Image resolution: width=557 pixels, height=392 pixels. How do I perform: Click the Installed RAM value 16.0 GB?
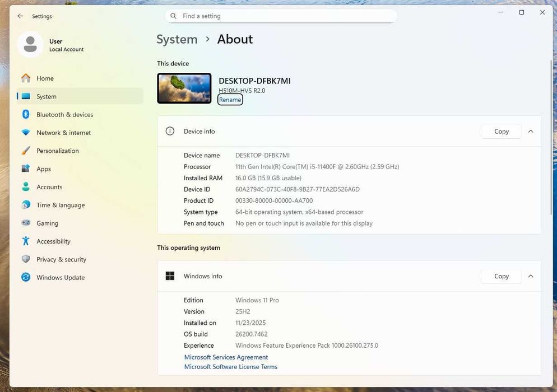point(268,178)
